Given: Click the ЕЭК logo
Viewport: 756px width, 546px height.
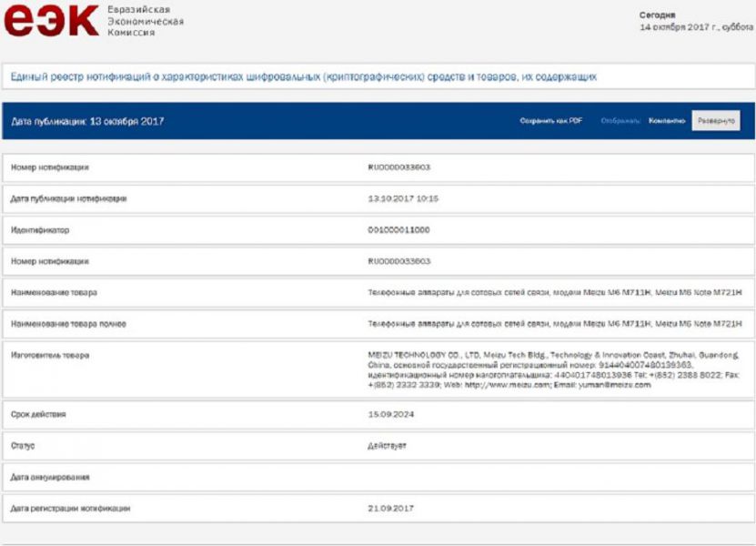Looking at the screenshot, I should 51,20.
